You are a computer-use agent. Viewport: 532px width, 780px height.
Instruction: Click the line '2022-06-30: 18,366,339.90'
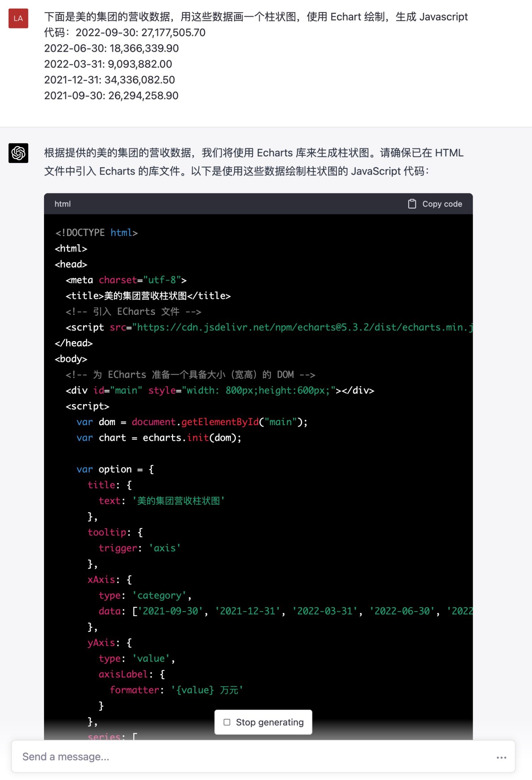tap(111, 48)
